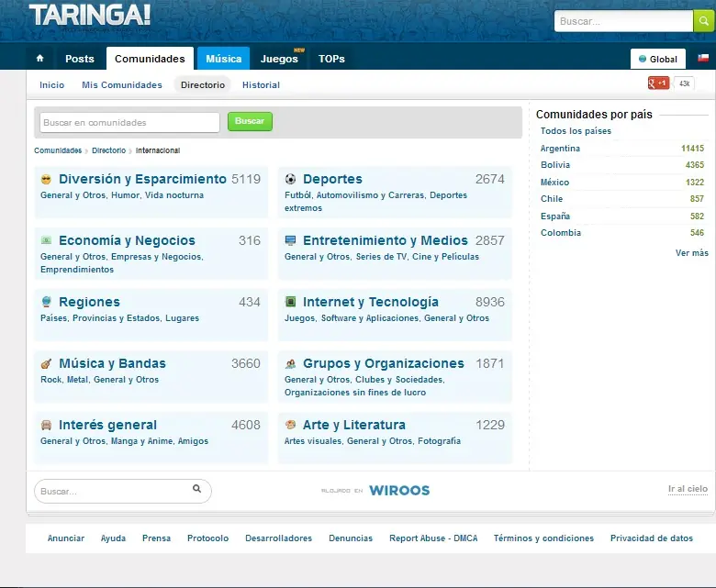Filter communities by Argentina
Screen dimensions: 716x588
point(560,149)
